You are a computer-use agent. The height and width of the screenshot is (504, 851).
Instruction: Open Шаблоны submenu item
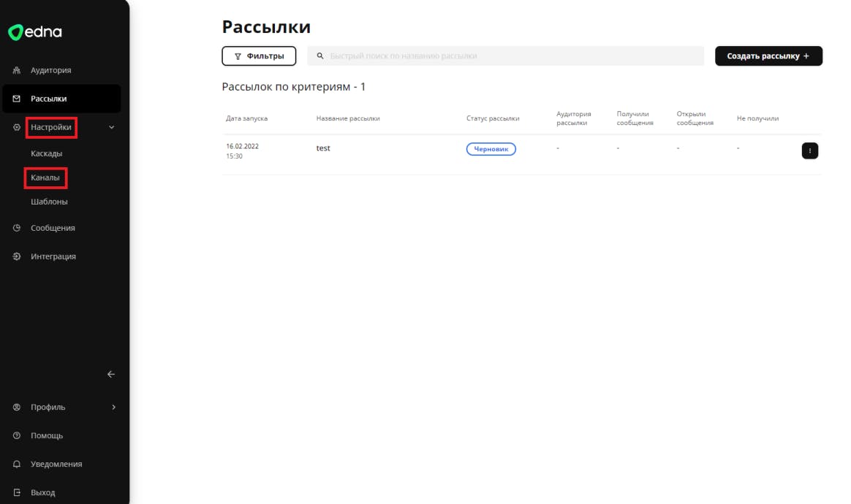pyautogui.click(x=50, y=202)
